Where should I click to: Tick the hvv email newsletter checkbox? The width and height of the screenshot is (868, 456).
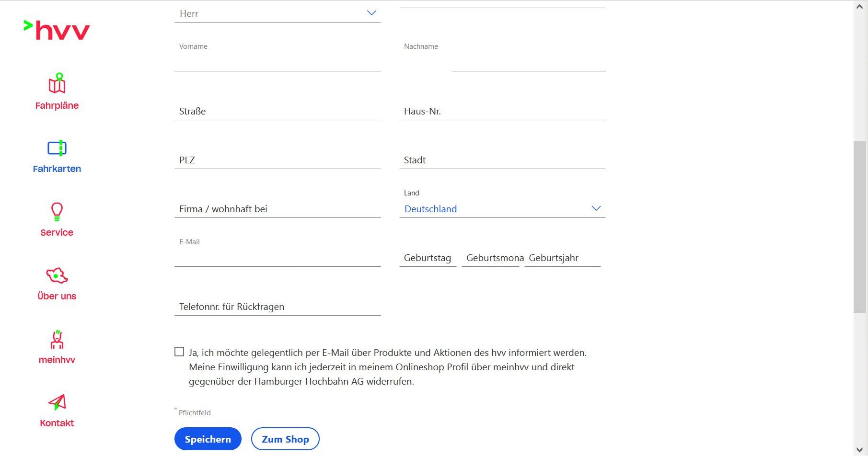[x=179, y=352]
